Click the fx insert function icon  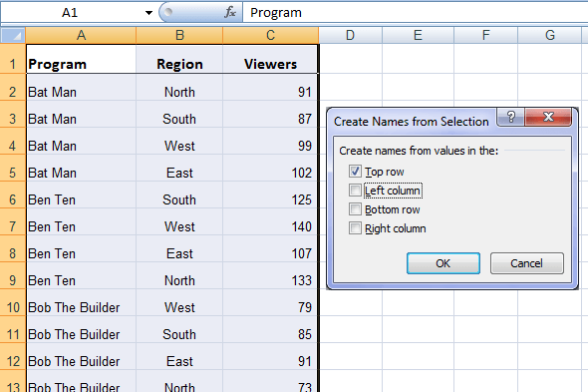[230, 12]
